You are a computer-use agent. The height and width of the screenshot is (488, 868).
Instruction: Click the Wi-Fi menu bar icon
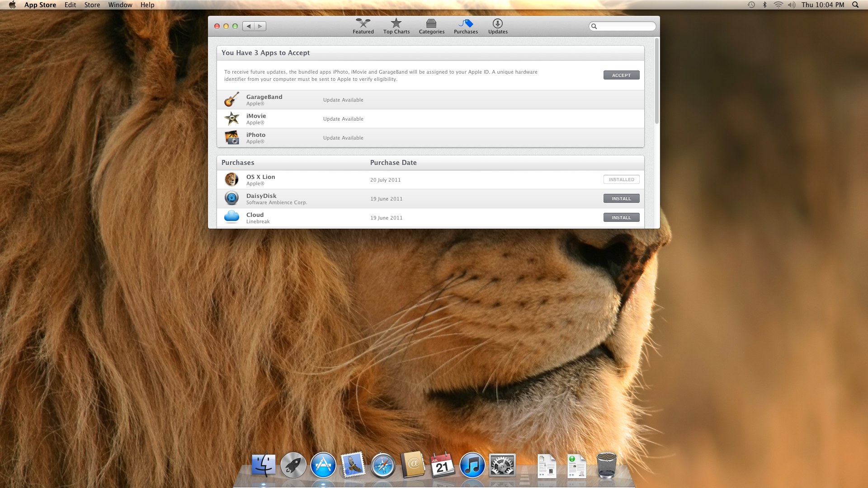coord(778,5)
